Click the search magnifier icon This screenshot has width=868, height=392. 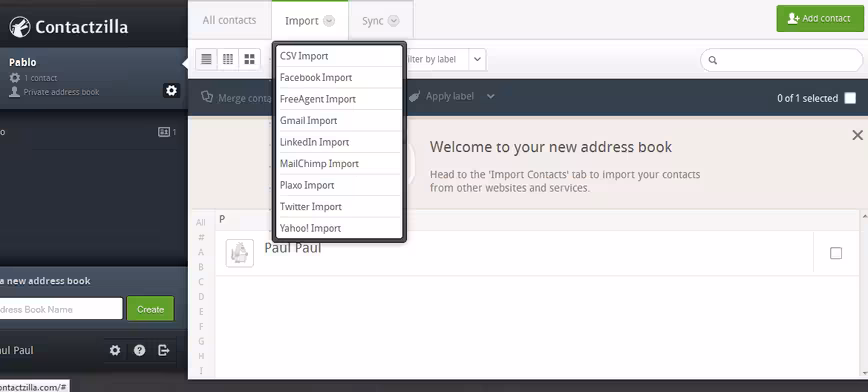(x=713, y=60)
